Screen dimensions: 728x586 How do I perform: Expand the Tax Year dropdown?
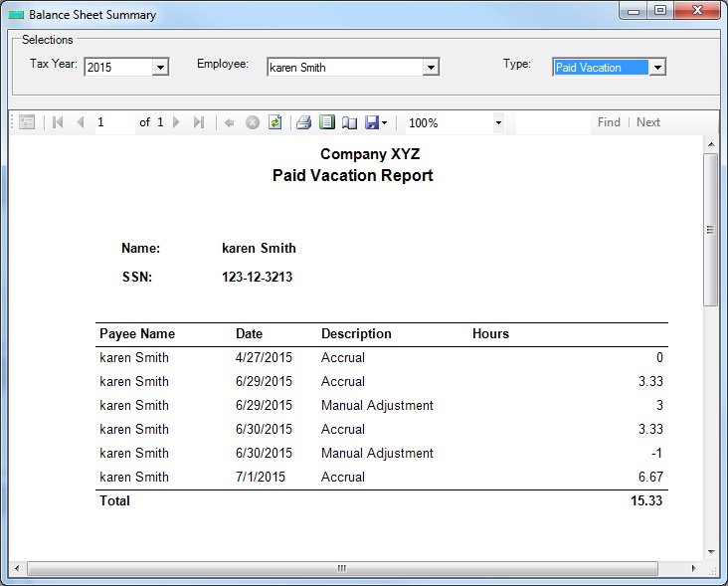[x=160, y=68]
